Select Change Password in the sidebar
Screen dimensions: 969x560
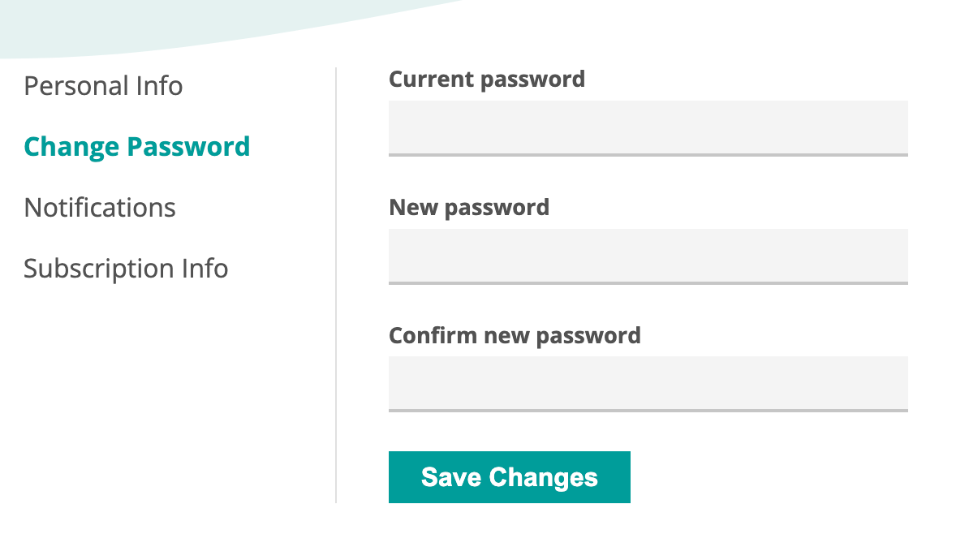(x=136, y=147)
